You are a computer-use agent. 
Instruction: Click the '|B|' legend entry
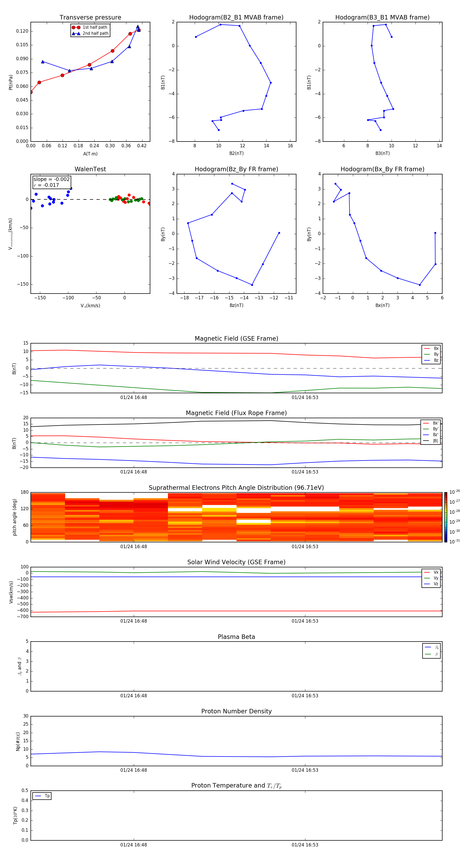click(431, 441)
